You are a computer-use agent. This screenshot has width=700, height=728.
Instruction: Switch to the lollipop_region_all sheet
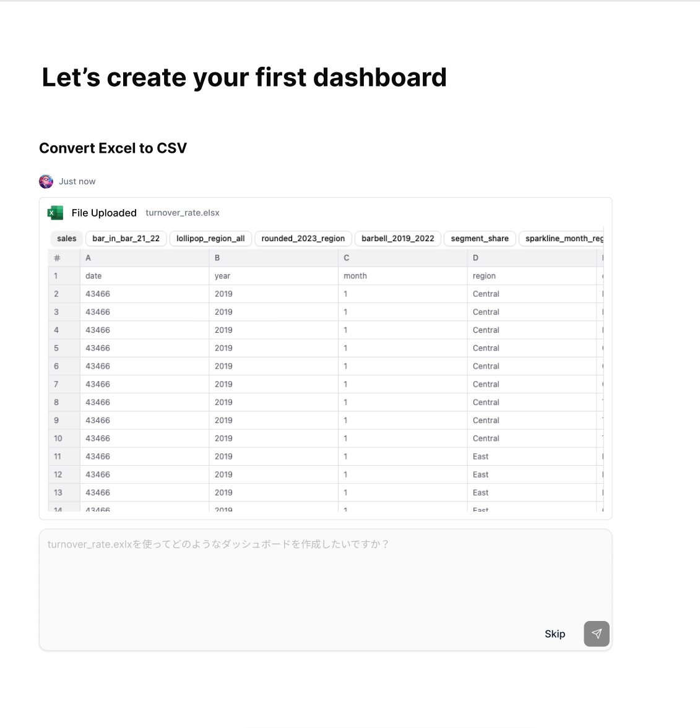tap(210, 238)
